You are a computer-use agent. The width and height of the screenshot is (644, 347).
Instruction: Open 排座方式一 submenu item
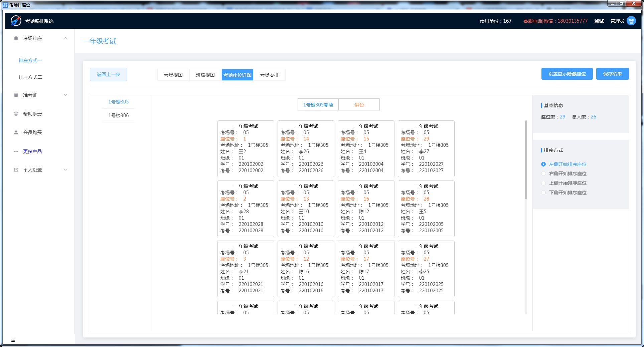point(30,60)
